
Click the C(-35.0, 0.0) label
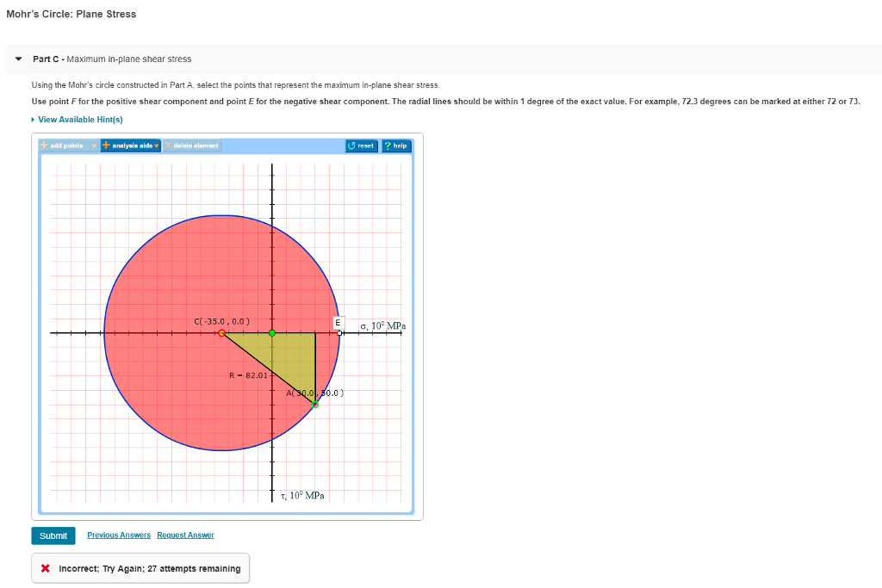[222, 319]
